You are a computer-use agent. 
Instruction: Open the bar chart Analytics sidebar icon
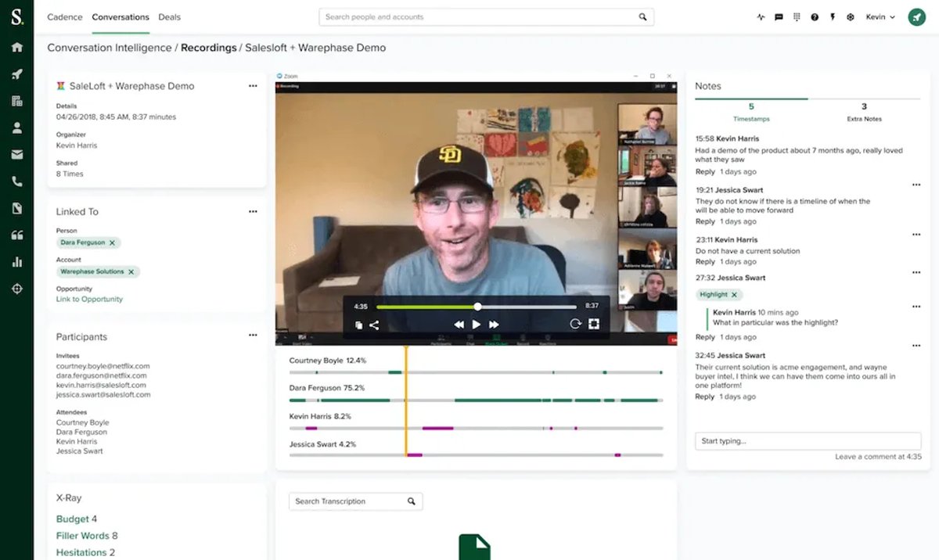16,262
